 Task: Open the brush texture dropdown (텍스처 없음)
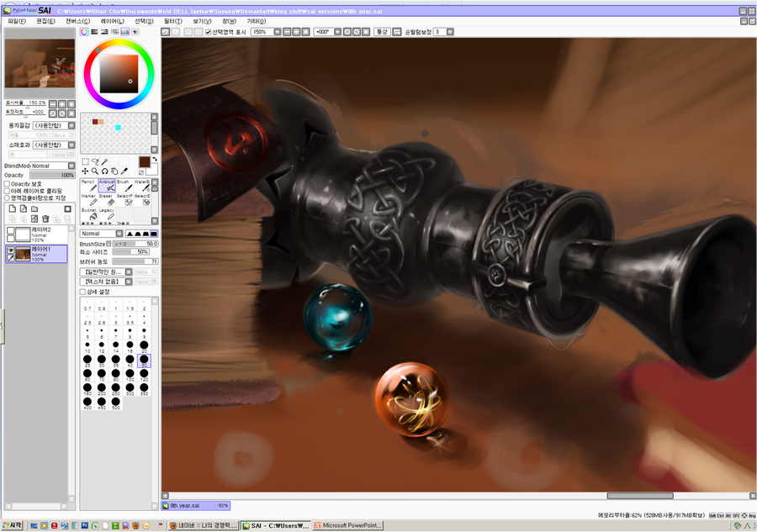click(106, 282)
